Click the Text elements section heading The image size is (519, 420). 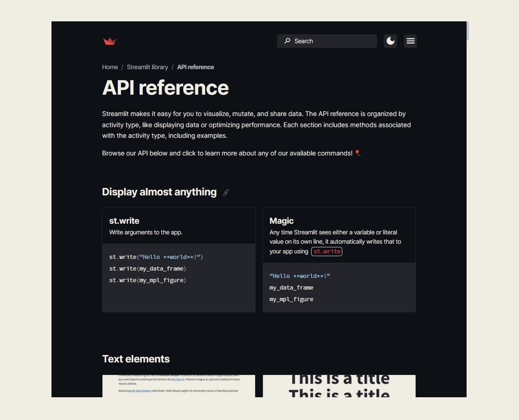[x=136, y=359]
